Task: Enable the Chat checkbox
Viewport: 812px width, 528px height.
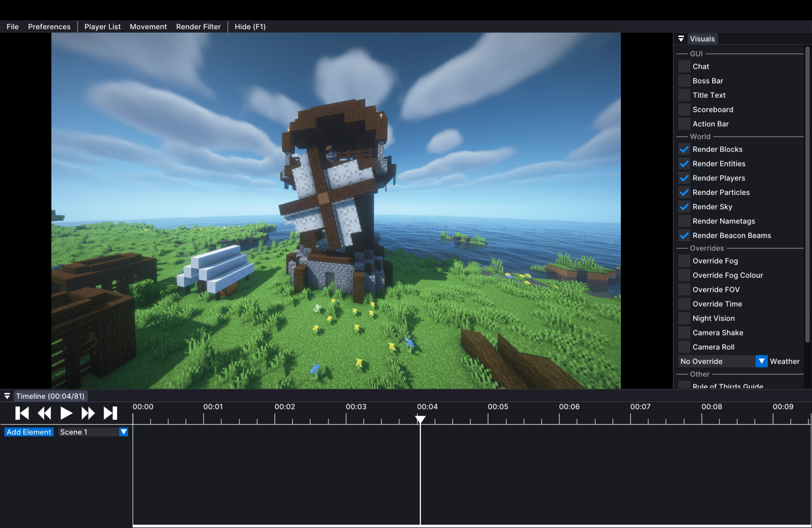Action: tap(684, 67)
